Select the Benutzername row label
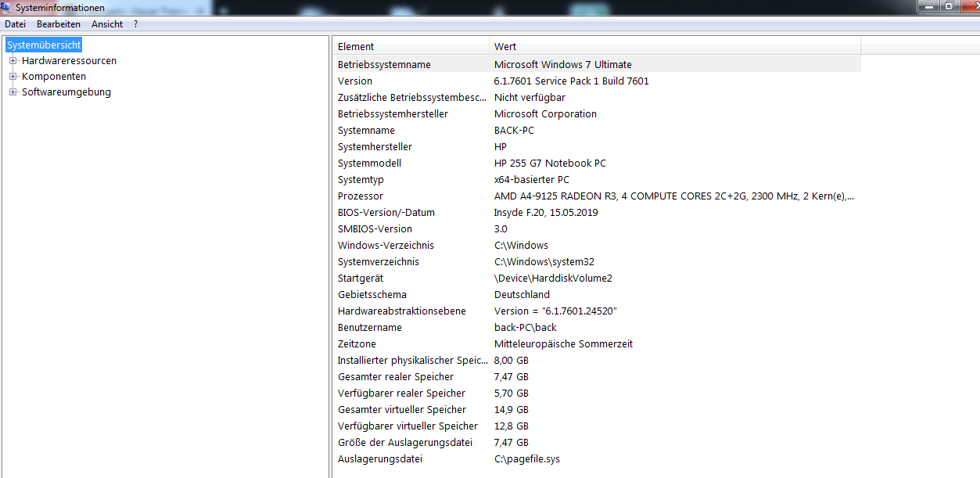 [370, 327]
